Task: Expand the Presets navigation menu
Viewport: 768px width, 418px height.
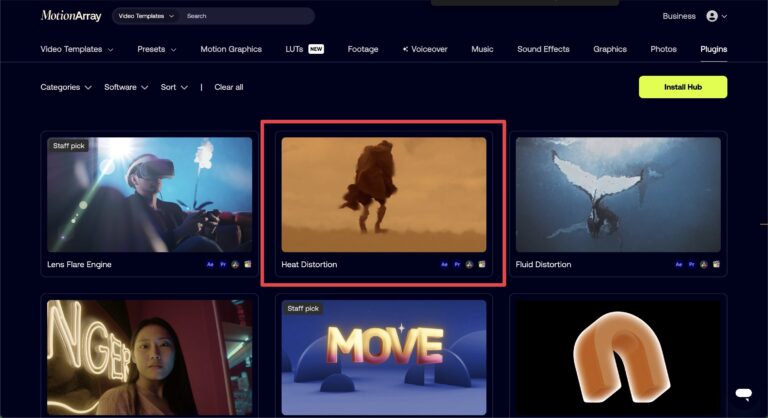Action: [x=157, y=49]
